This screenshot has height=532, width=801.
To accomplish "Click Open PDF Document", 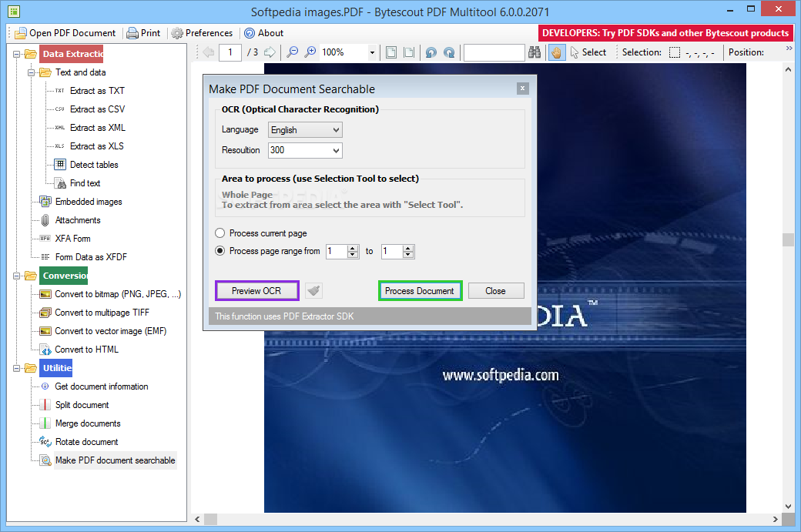I will pos(65,32).
